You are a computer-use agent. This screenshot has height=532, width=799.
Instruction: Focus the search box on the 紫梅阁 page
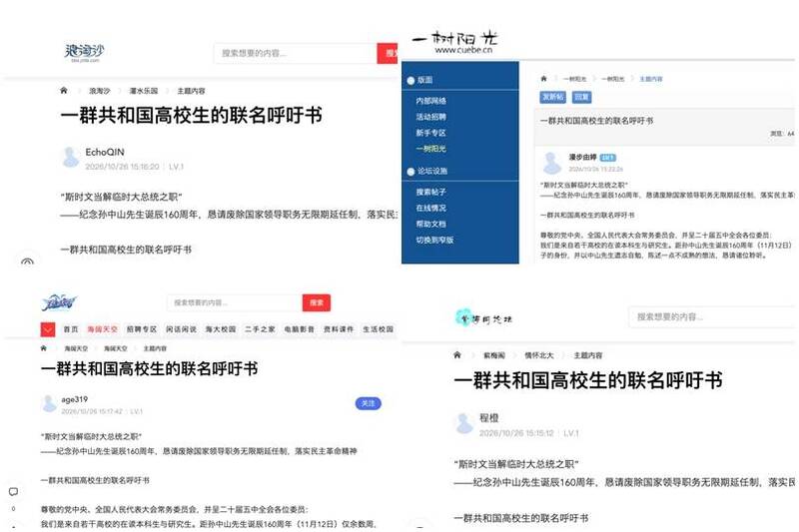pos(712,316)
